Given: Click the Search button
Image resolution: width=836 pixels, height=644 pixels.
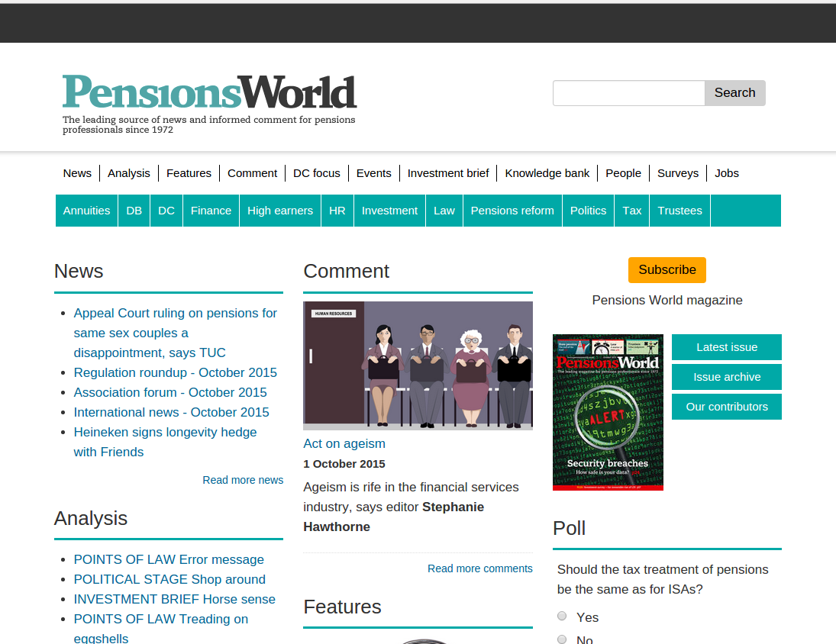Looking at the screenshot, I should coord(734,93).
